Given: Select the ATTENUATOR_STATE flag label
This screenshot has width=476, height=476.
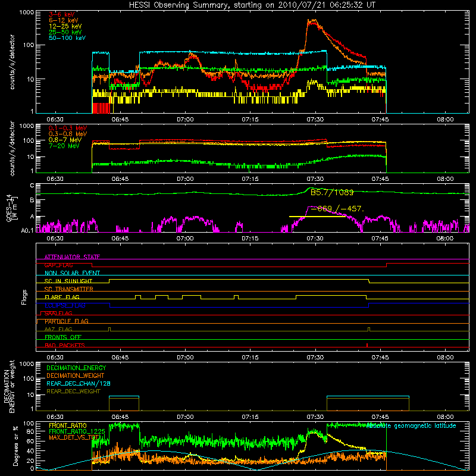Looking at the screenshot, I should click(x=72, y=257).
